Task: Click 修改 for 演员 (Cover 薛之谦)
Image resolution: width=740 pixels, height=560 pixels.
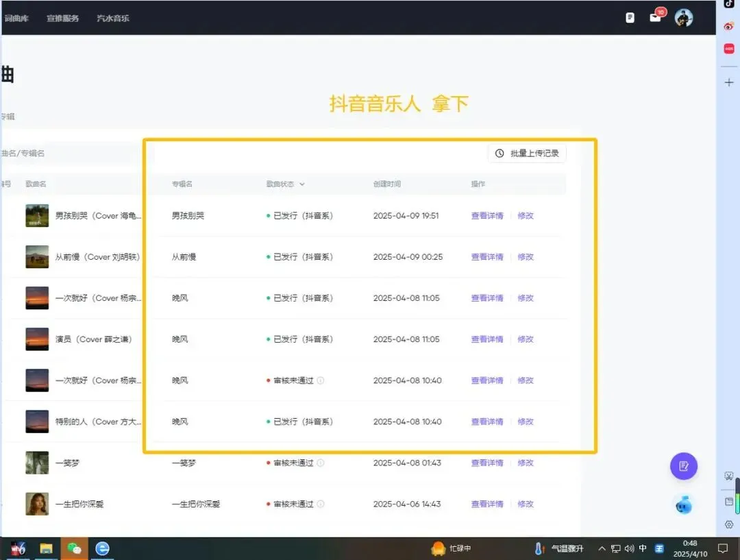Action: (526, 339)
